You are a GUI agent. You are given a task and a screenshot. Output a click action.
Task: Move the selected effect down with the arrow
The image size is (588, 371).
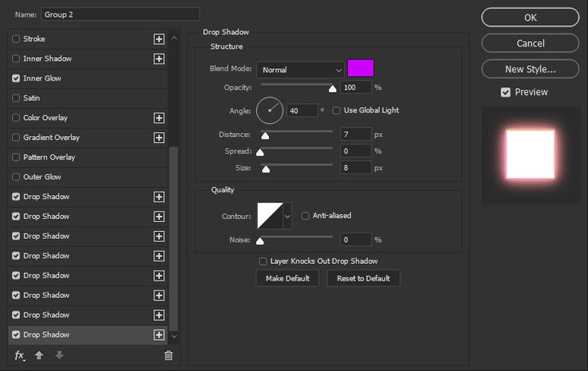coord(59,355)
